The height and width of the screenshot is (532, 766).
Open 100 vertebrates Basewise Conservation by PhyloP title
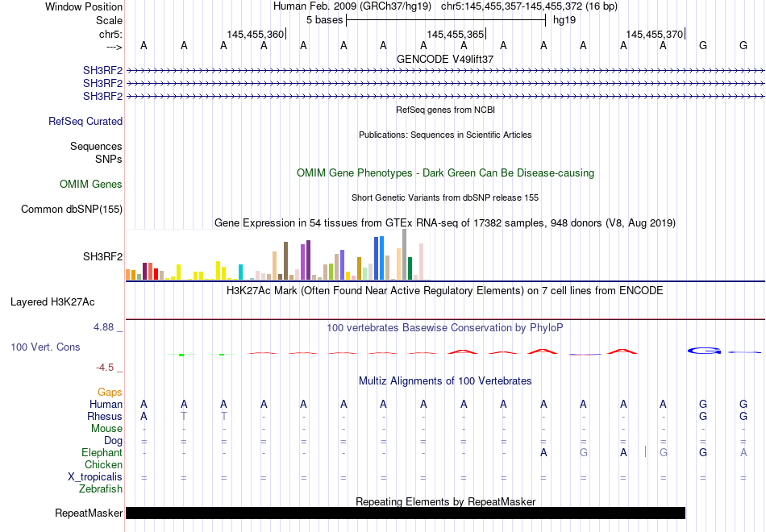[x=445, y=328]
